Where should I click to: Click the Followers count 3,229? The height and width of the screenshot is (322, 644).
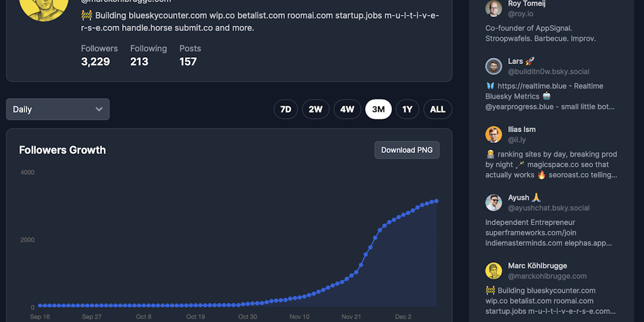coord(96,62)
